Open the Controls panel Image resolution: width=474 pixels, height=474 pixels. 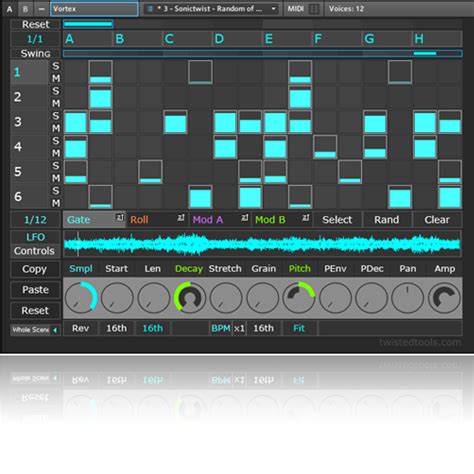tap(35, 251)
